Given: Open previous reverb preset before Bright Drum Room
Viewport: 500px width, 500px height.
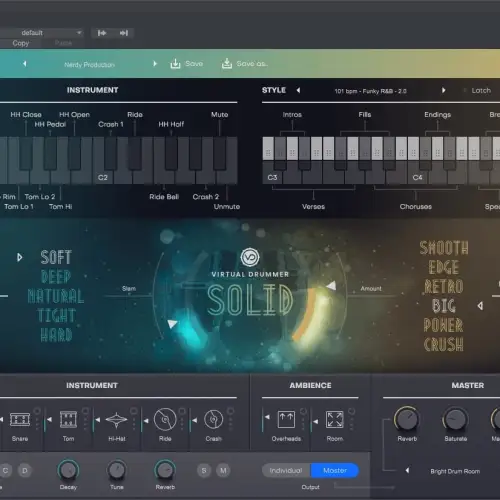Looking at the screenshot, I should [x=407, y=470].
